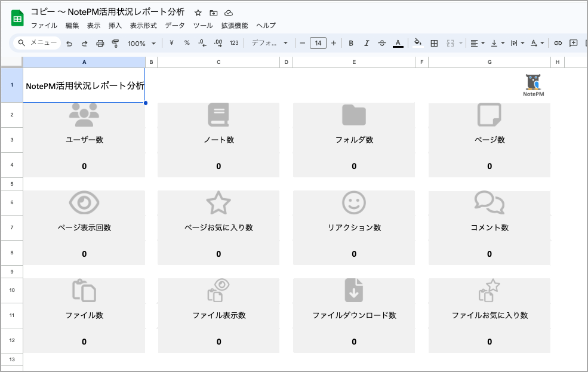The width and height of the screenshot is (588, 372).
Task: Format as percent
Action: pyautogui.click(x=187, y=43)
